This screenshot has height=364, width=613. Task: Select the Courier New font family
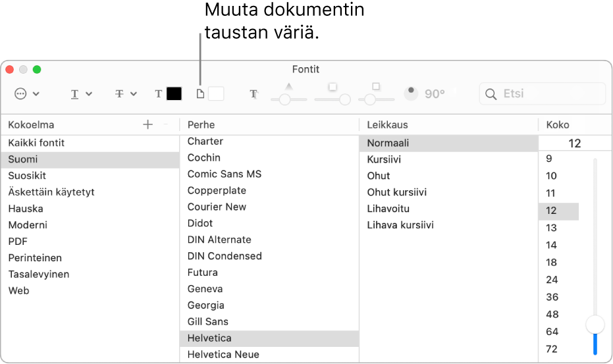(217, 207)
